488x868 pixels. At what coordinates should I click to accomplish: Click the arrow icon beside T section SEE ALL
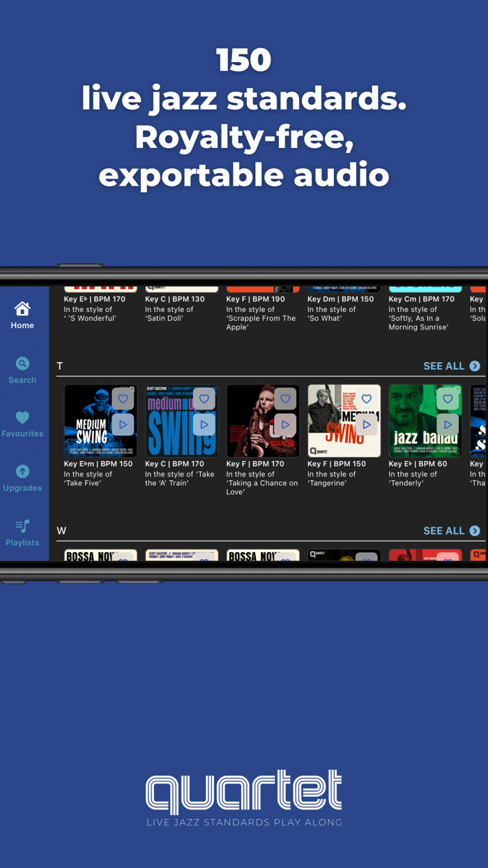(x=475, y=366)
